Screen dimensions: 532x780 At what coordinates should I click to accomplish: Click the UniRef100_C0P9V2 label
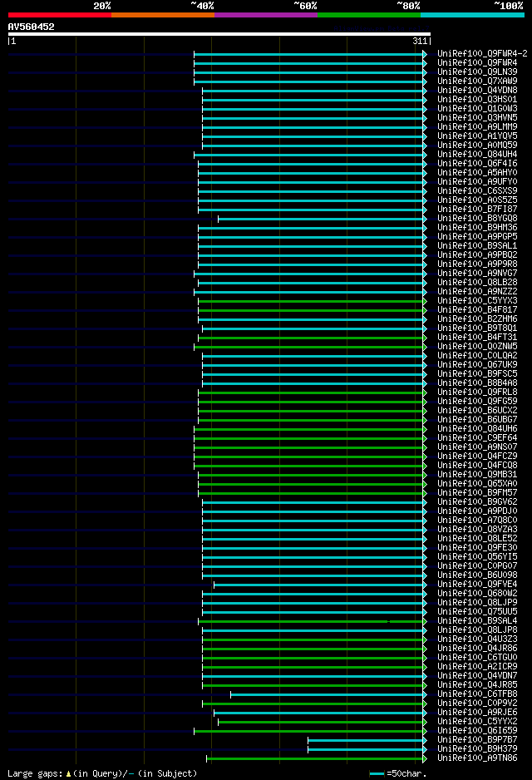pyautogui.click(x=477, y=703)
